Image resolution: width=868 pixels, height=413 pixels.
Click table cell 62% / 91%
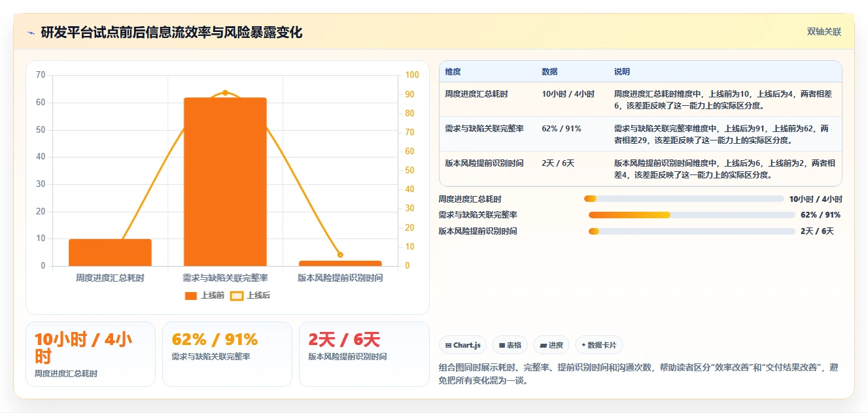point(561,129)
